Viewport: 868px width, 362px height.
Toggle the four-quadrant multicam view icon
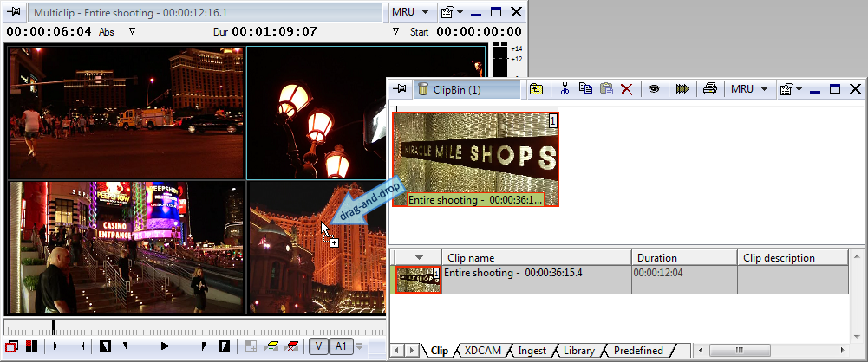point(31,346)
